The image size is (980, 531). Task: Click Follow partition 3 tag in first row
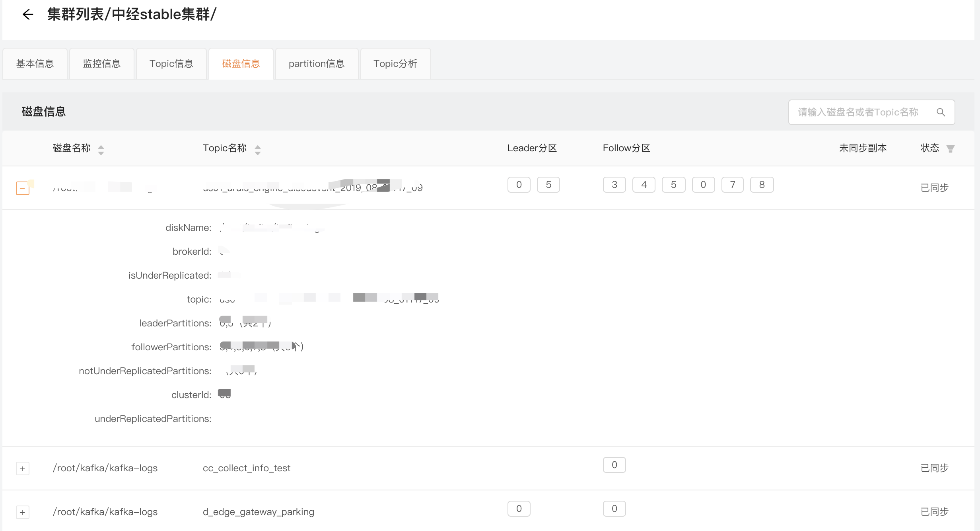click(x=614, y=185)
